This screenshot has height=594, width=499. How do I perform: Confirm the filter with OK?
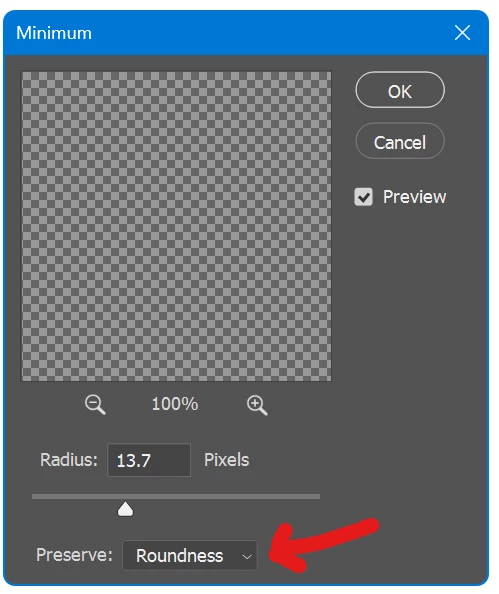coord(400,90)
